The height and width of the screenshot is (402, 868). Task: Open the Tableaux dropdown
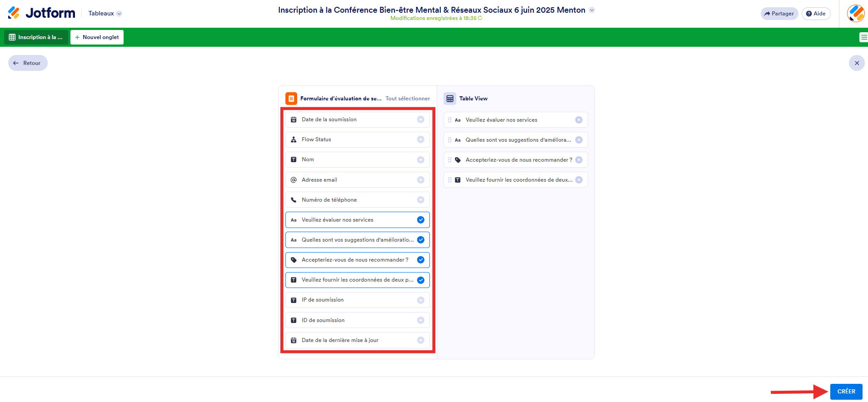click(105, 14)
